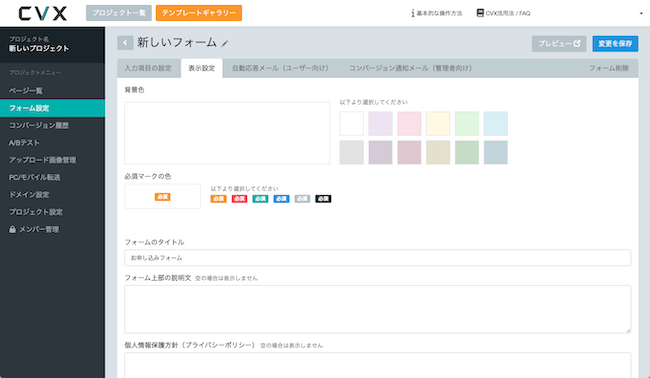Click the プレビュー button
The height and width of the screenshot is (378, 650).
(x=559, y=44)
